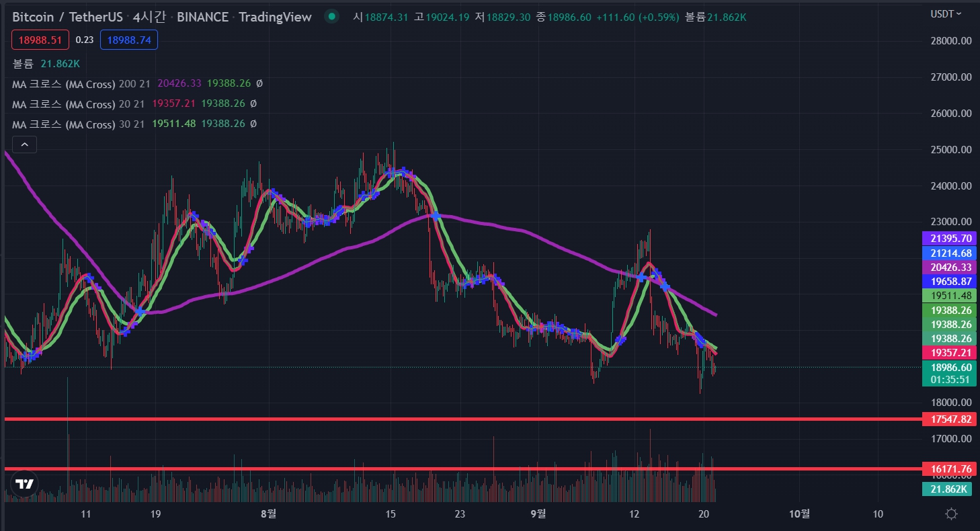The height and width of the screenshot is (531, 980).
Task: Click the red 16171.76 price line label
Action: (949, 468)
